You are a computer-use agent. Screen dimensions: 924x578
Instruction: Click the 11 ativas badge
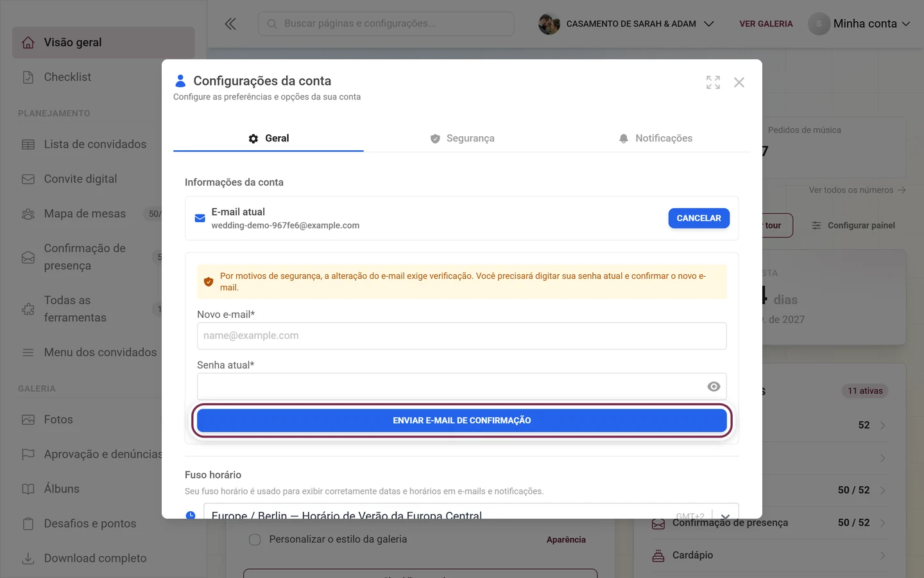[865, 391]
